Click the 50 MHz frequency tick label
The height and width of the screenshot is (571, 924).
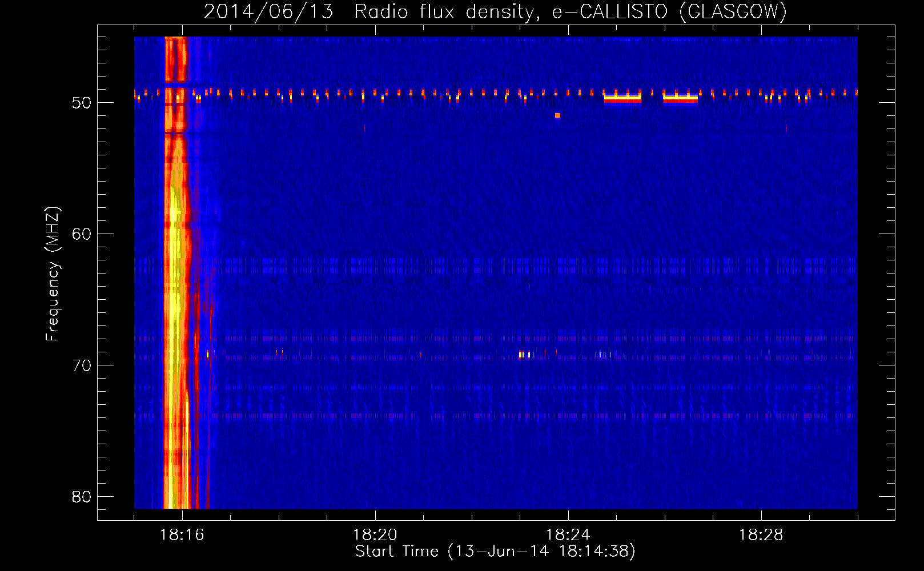tap(82, 103)
